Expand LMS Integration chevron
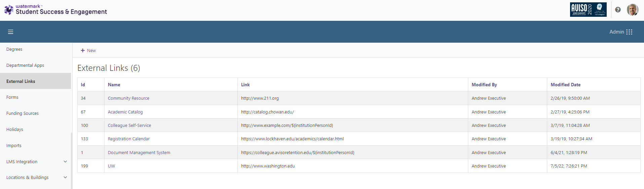Image resolution: width=644 pixels, height=189 pixels. 65,161
